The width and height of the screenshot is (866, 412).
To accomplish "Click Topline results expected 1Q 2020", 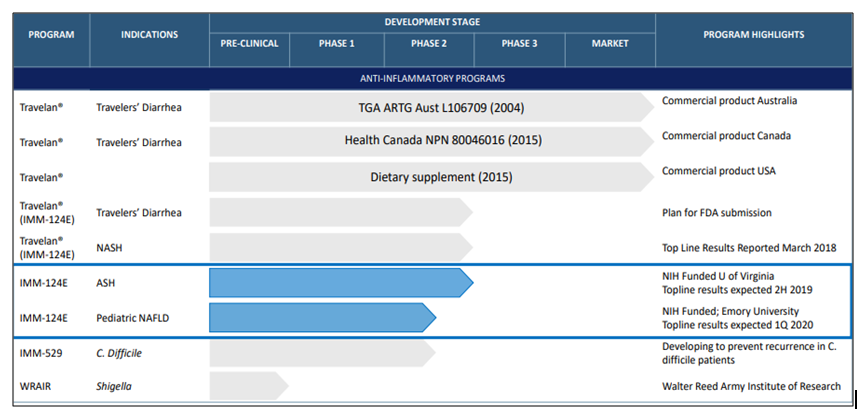I will pyautogui.click(x=737, y=325).
